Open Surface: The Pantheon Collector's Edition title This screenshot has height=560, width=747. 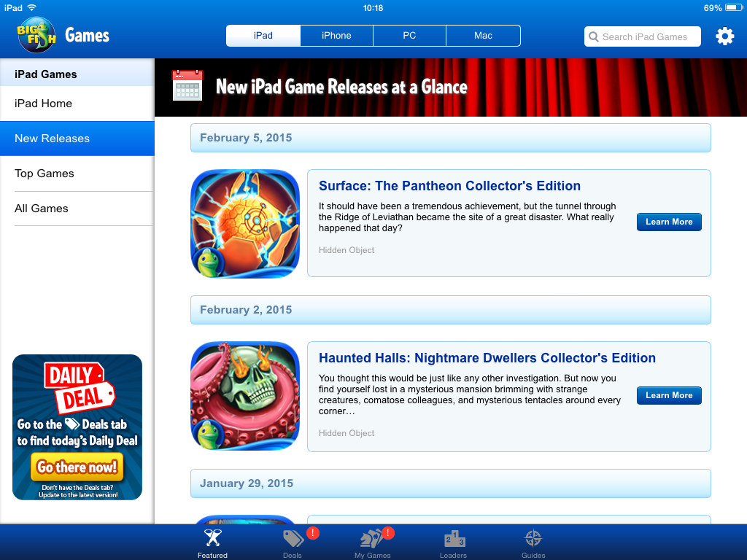[x=449, y=186]
